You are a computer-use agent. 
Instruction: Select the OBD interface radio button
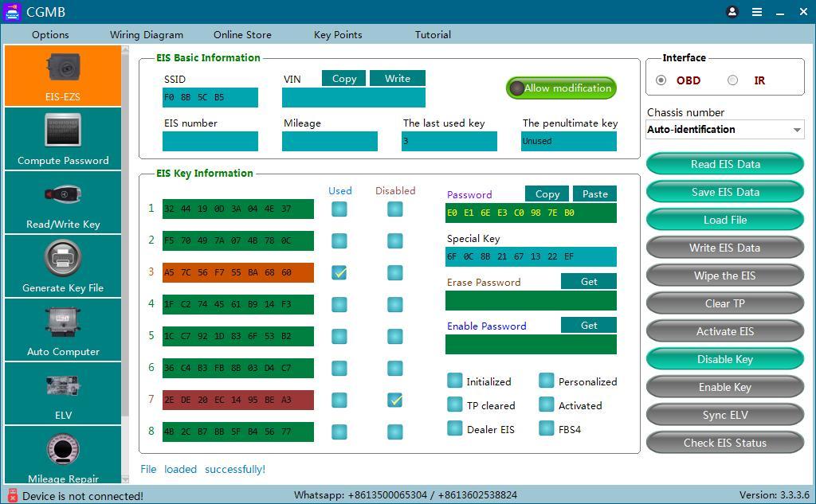[x=661, y=80]
